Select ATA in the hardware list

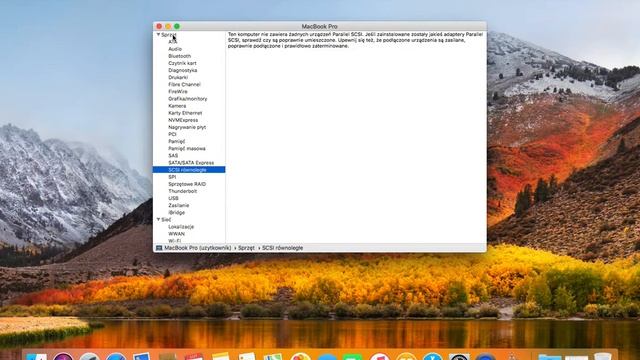[173, 42]
